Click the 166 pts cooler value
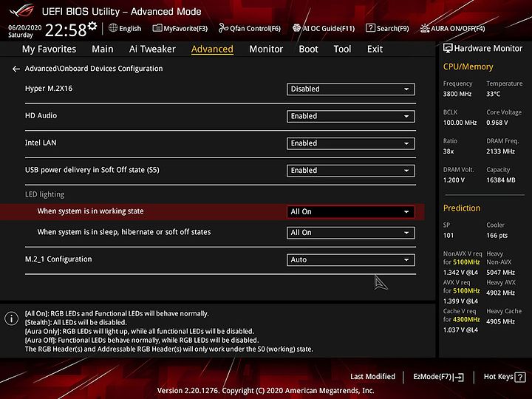 (497, 236)
